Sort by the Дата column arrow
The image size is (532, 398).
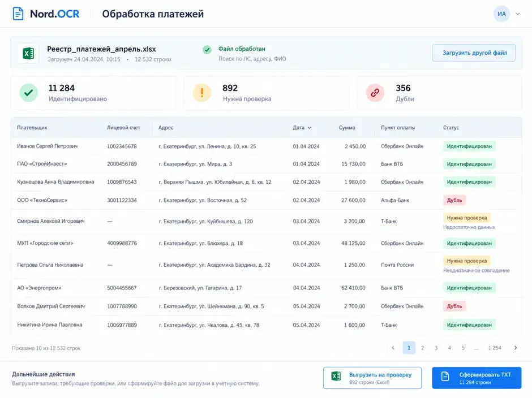tap(310, 128)
